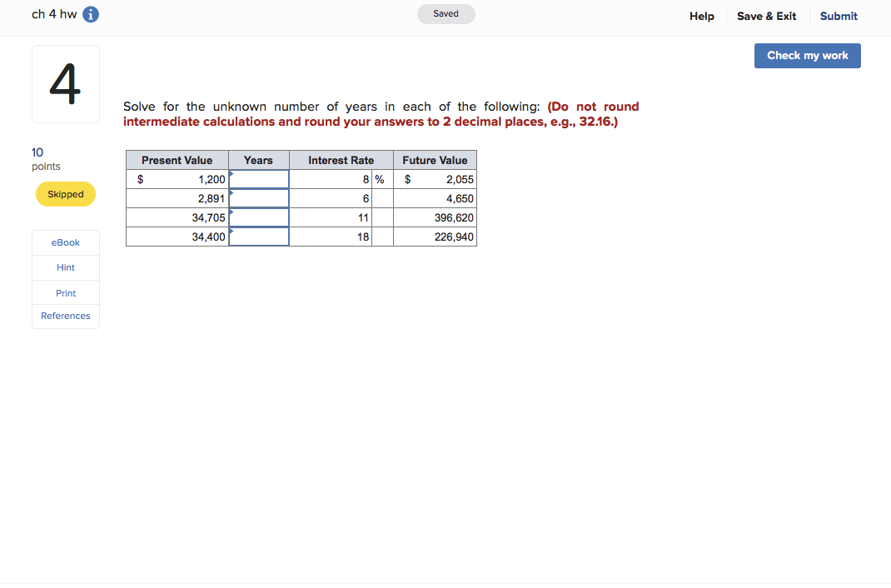Click the yellow Skipped status badge
The height and width of the screenshot is (588, 891).
(x=65, y=194)
